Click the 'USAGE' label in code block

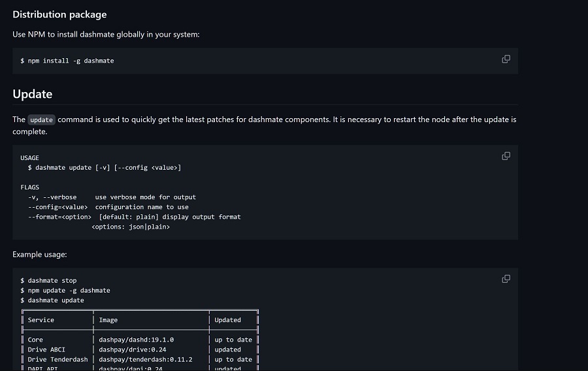(29, 158)
